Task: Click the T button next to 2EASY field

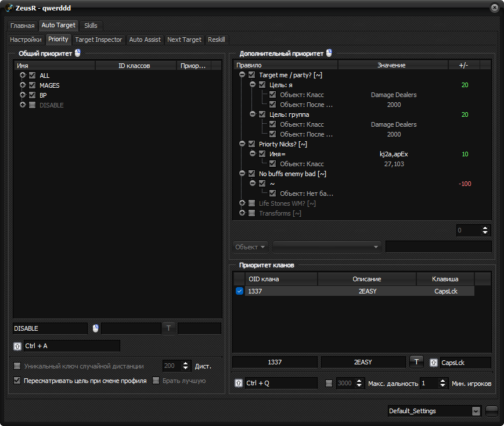Action: 416,362
